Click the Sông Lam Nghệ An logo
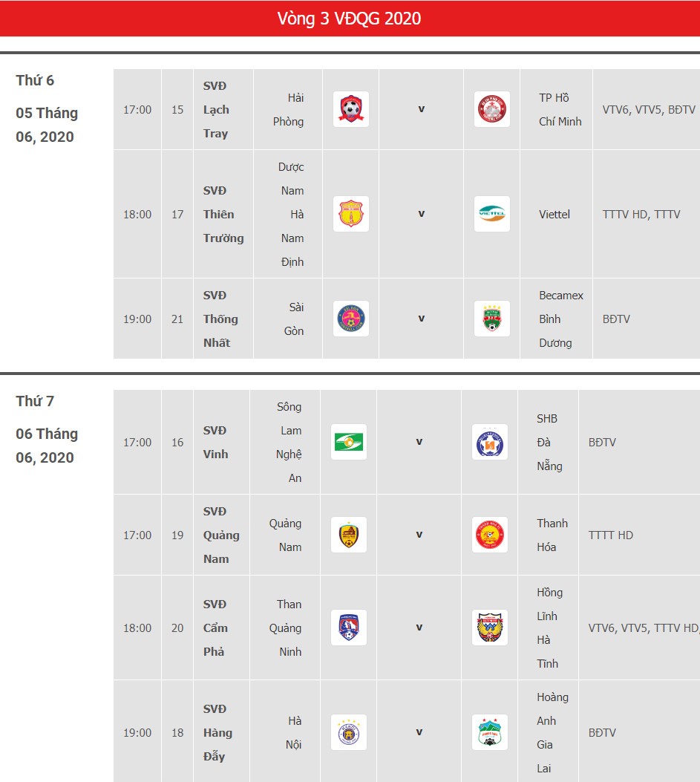The width and height of the screenshot is (700, 782). [349, 442]
